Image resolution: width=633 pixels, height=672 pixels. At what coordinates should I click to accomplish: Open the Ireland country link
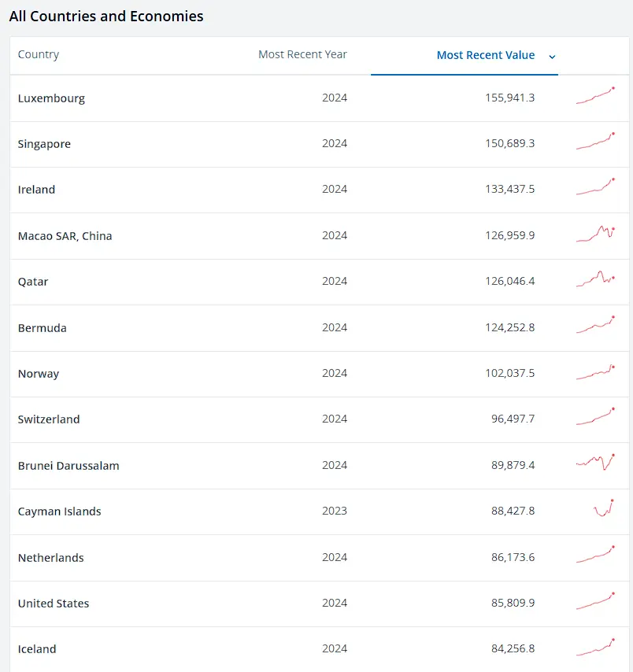click(x=36, y=190)
